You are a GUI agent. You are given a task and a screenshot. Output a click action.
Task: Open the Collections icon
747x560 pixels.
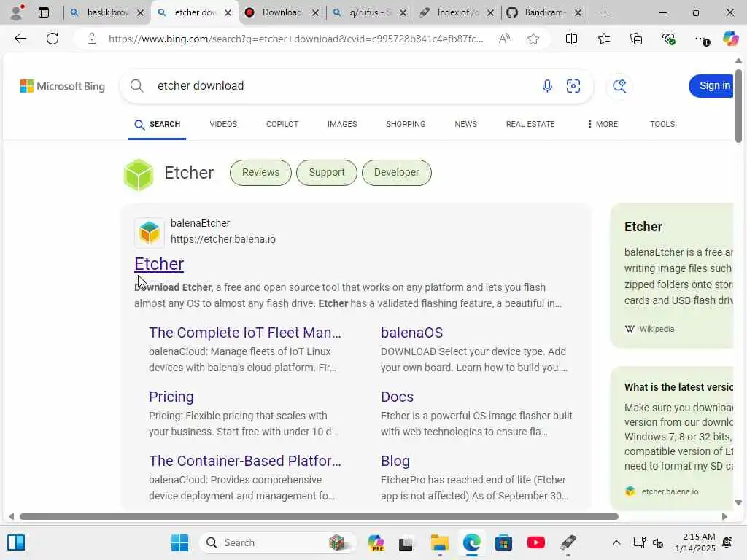click(x=636, y=39)
